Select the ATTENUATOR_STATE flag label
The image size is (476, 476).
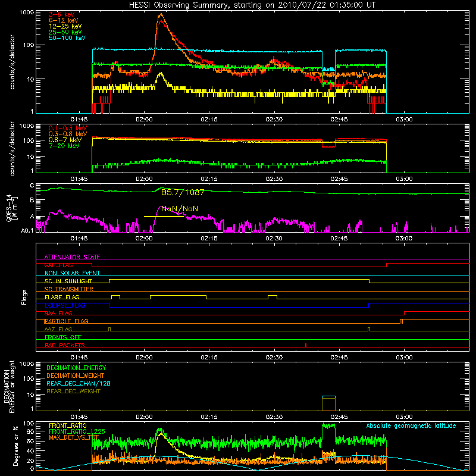tap(72, 257)
